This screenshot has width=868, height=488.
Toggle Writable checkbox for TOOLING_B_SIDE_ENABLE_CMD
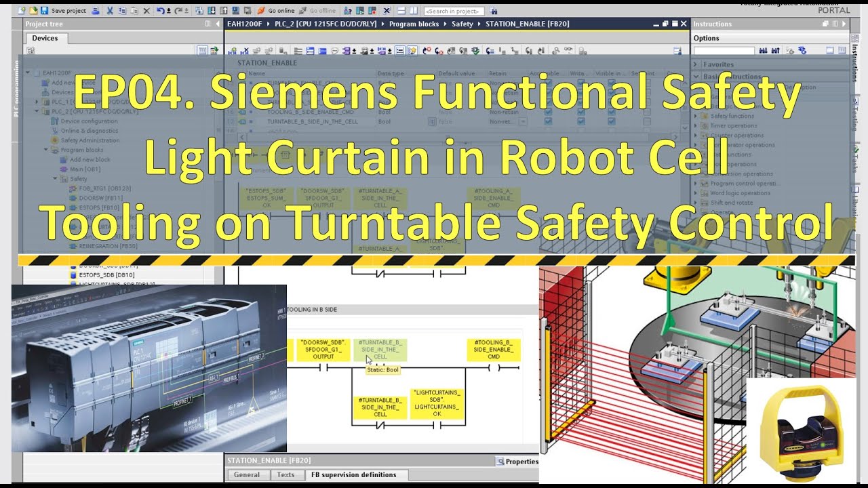580,112
